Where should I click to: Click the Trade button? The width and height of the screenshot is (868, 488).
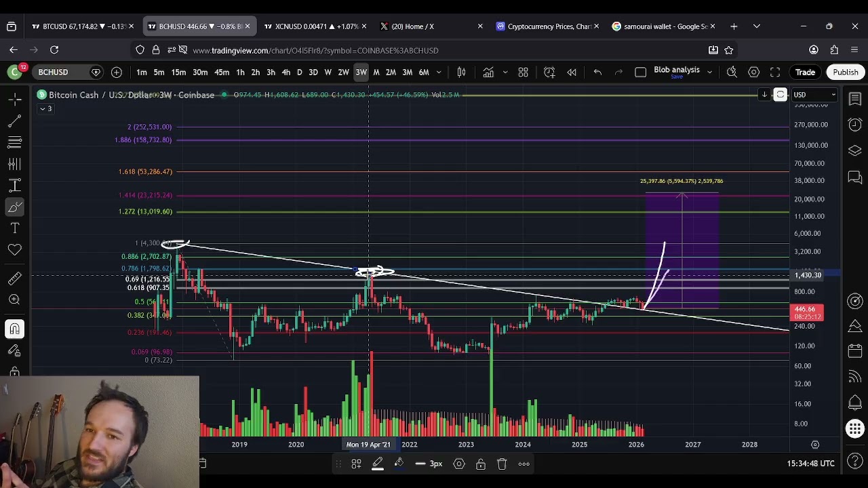coord(805,72)
